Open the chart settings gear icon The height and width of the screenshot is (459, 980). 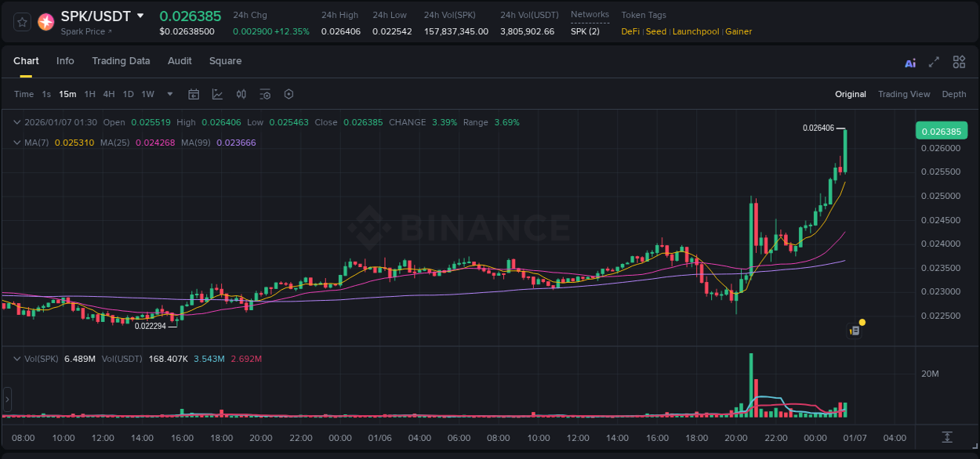pos(289,94)
